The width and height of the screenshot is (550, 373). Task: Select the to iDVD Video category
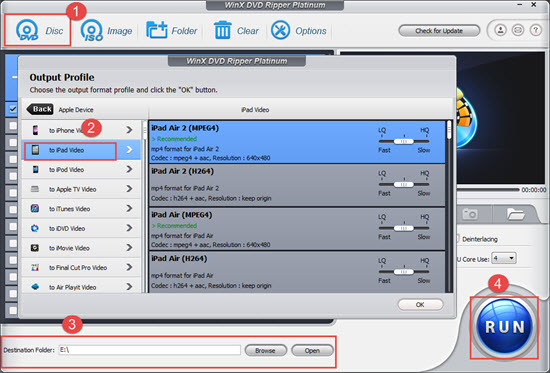click(x=81, y=228)
